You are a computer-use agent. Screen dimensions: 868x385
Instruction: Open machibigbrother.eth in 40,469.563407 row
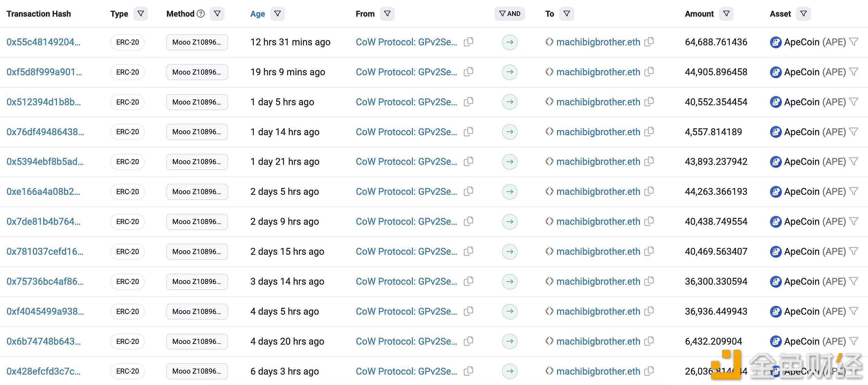(598, 252)
